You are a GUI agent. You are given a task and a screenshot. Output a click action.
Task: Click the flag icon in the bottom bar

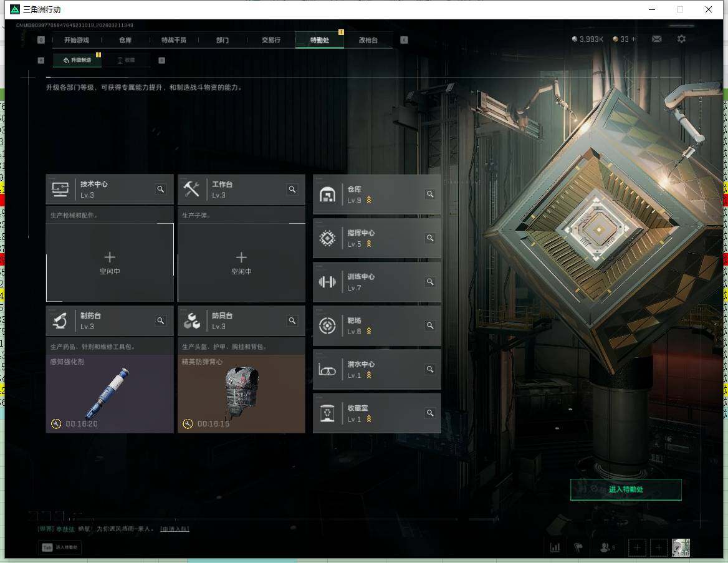[x=578, y=547]
